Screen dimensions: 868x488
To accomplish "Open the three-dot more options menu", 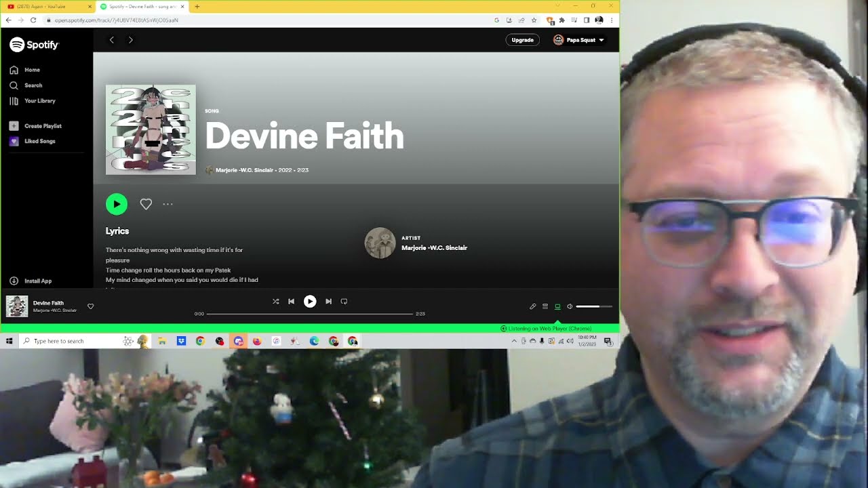I will (x=167, y=204).
